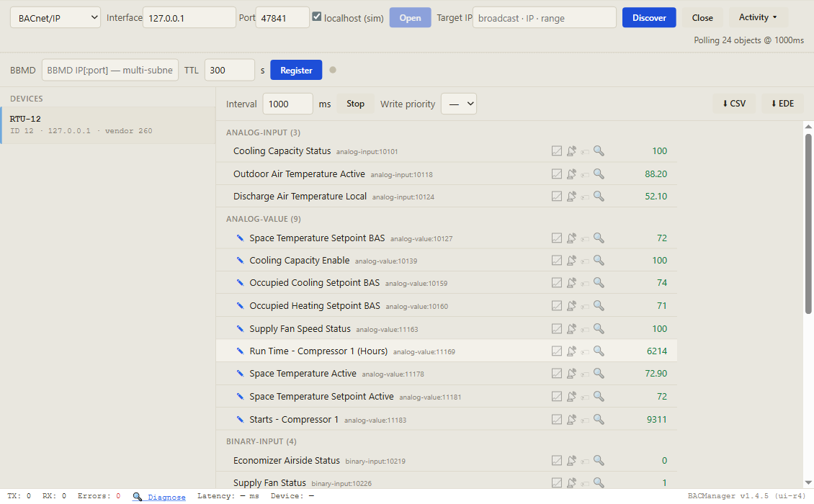Image resolution: width=814 pixels, height=504 pixels.
Task: Click bell notification icon for Supply Fan Speed Status
Action: click(x=571, y=328)
